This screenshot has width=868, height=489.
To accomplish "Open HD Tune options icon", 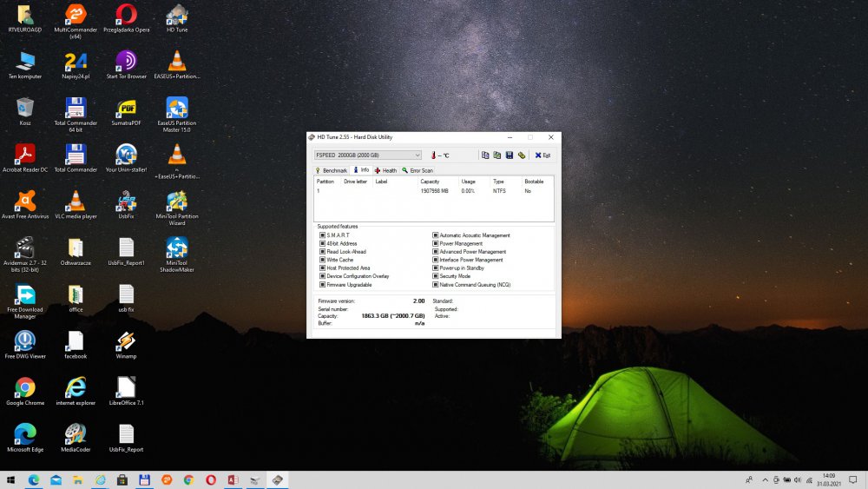I will pyautogui.click(x=522, y=155).
